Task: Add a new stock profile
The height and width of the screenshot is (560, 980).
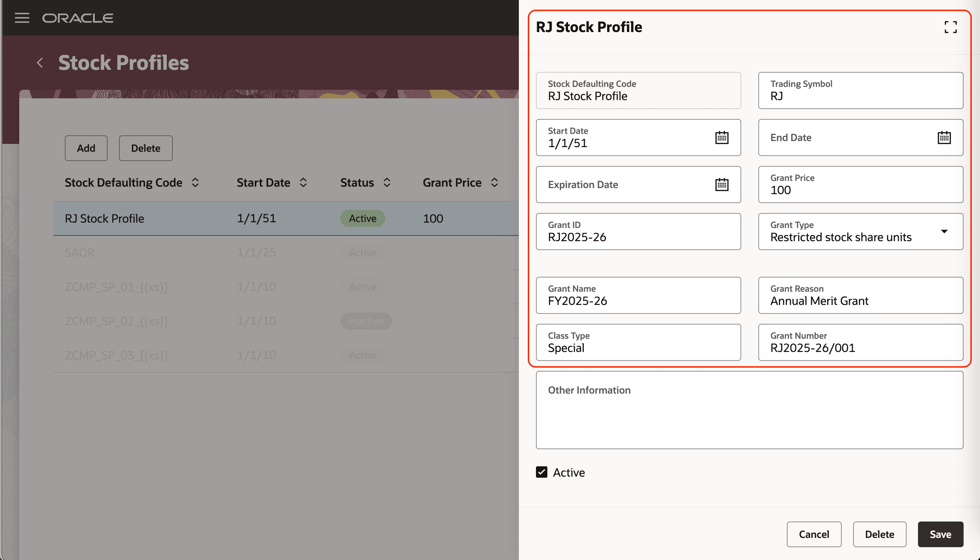Action: [86, 148]
